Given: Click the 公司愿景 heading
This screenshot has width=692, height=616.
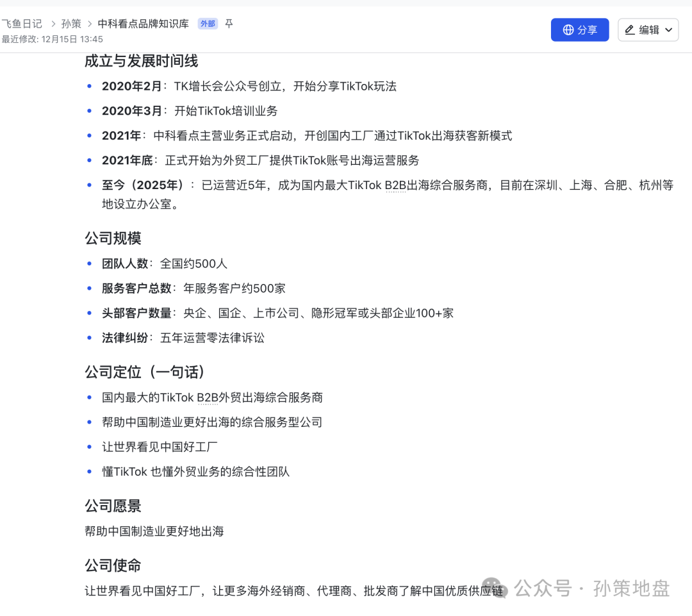Looking at the screenshot, I should 113,506.
